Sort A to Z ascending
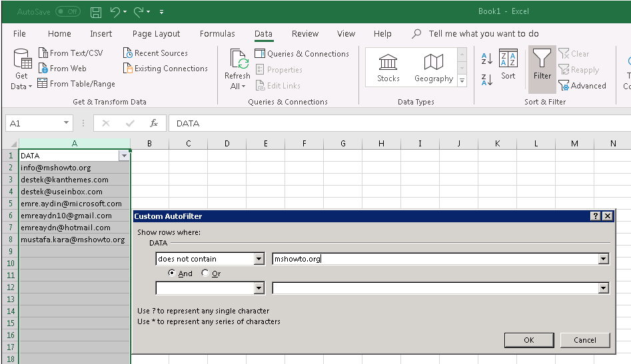 click(x=487, y=59)
